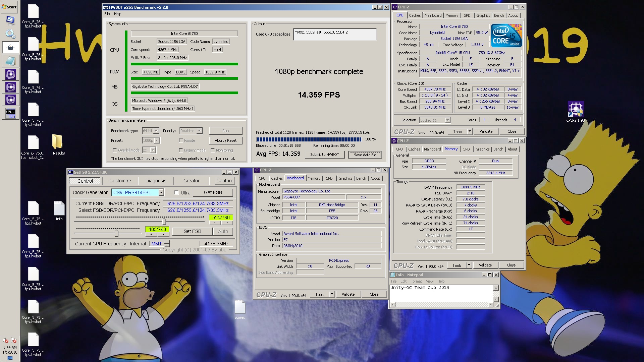644x362 pixels.
Task: Click the Intel Core i5 logo in CPU-Z
Action: click(x=506, y=36)
